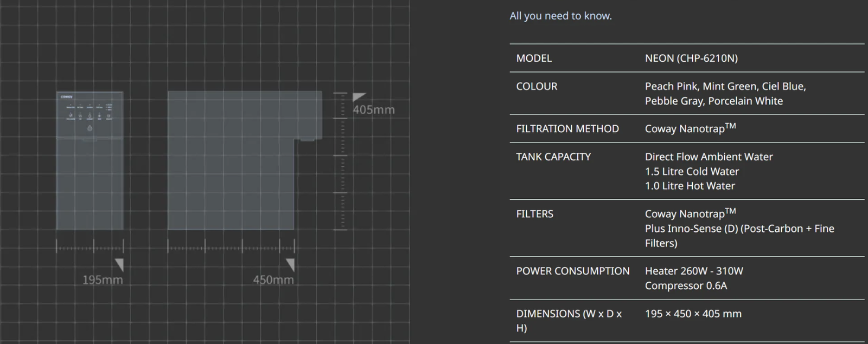The width and height of the screenshot is (868, 344).
Task: Click the "195mm" width label on diagram
Action: (103, 280)
